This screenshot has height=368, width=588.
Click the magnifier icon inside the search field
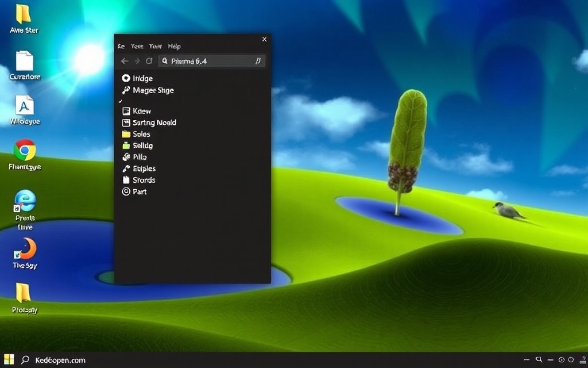(165, 61)
